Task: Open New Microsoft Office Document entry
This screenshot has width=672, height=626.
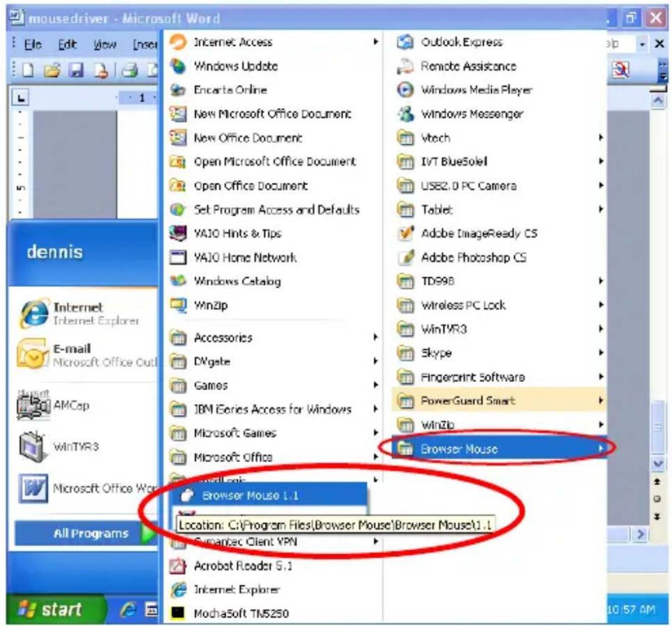Action: [x=273, y=114]
